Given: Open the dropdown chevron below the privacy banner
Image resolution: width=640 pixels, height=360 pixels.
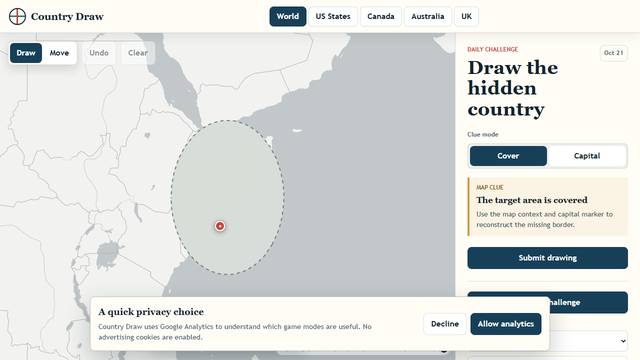Looking at the screenshot, I should (623, 341).
